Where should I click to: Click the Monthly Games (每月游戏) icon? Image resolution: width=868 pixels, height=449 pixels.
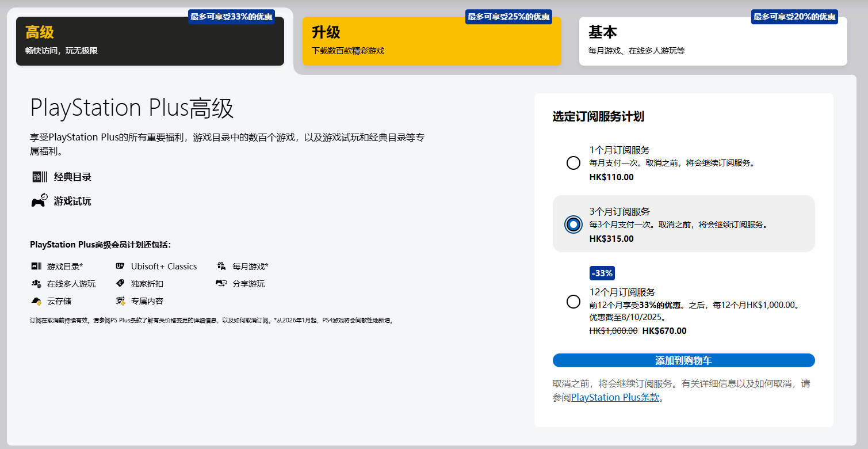[221, 266]
